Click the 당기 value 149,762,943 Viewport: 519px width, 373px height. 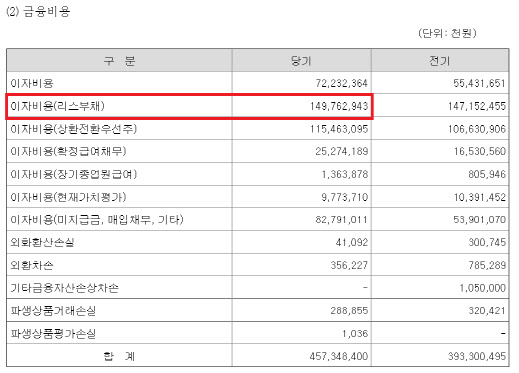339,106
